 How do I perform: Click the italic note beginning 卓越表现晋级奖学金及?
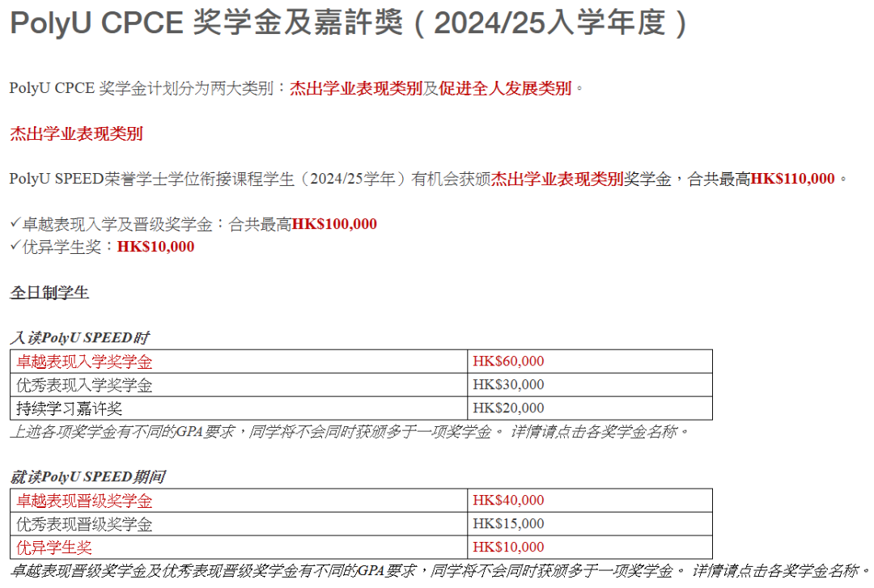click(x=439, y=571)
